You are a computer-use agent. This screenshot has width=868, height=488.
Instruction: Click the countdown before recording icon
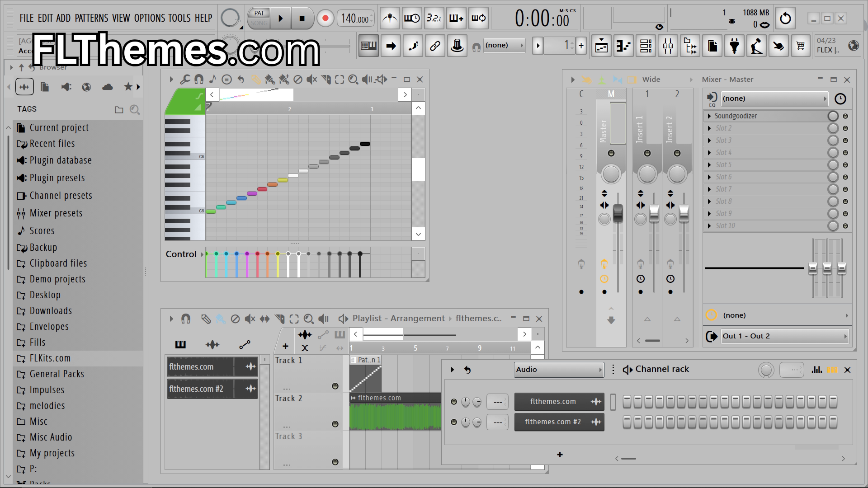(x=434, y=18)
